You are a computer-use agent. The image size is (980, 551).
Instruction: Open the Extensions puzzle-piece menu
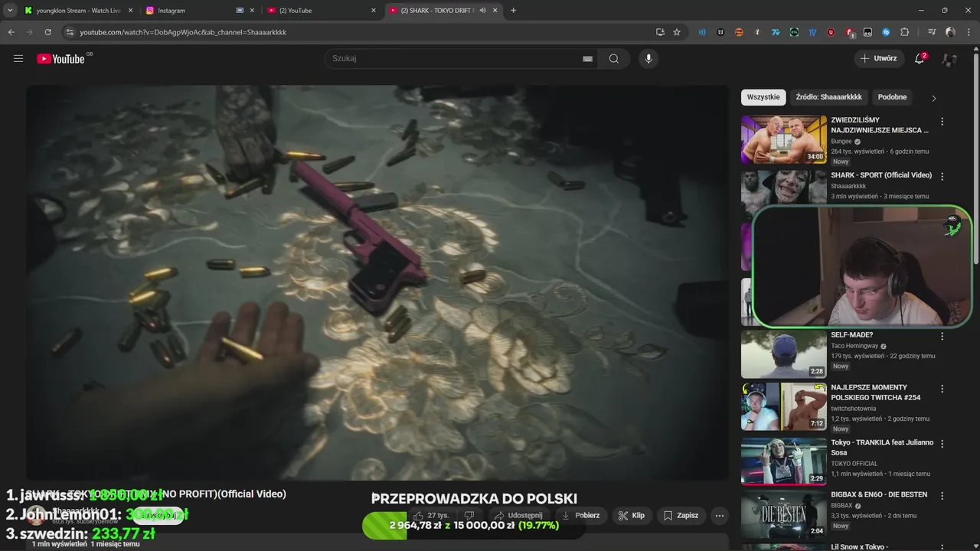pos(905,32)
